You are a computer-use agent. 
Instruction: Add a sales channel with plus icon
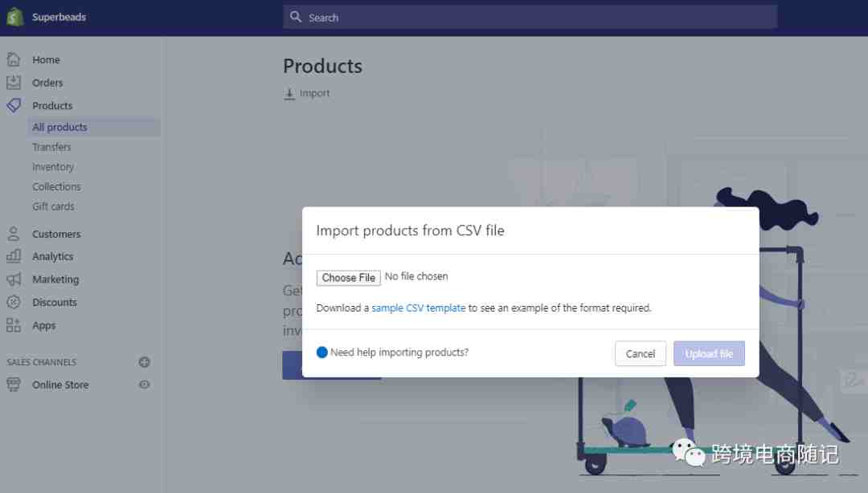145,362
